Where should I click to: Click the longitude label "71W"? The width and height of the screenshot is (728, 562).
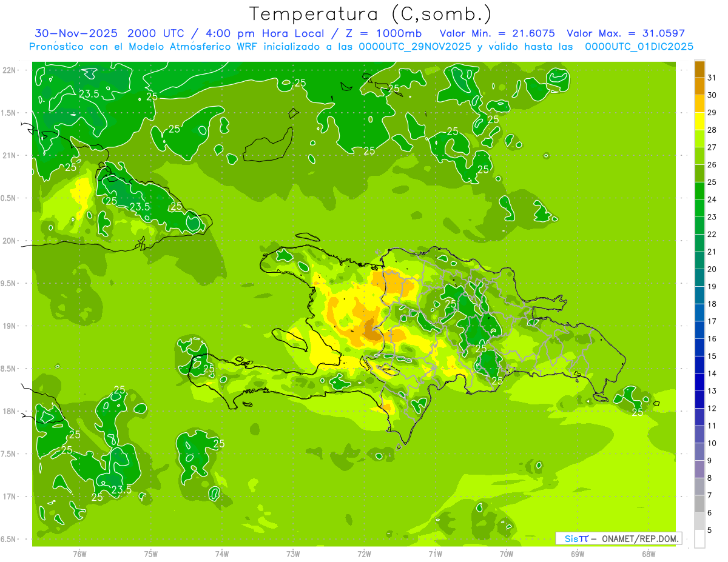(x=435, y=554)
